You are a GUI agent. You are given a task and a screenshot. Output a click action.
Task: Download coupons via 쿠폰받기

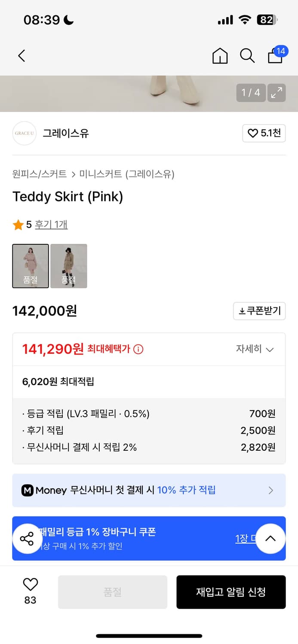[259, 311]
